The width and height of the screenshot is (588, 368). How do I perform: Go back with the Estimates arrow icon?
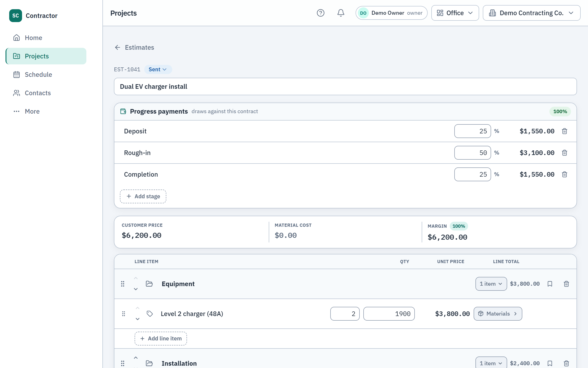118,47
